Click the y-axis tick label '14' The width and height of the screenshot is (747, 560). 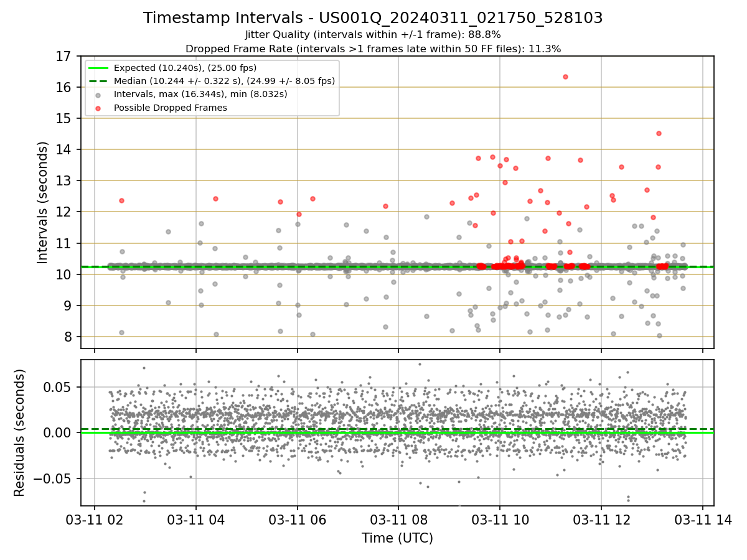(65, 150)
